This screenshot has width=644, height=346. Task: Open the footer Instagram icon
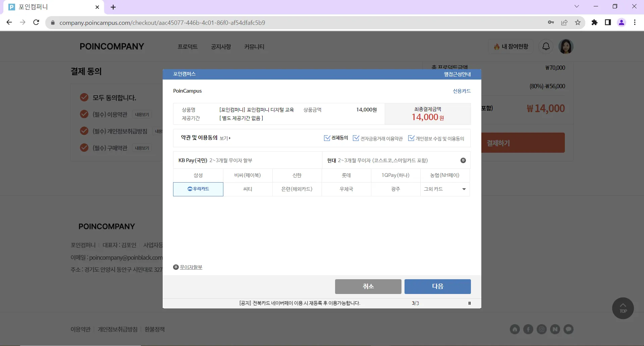point(542,329)
